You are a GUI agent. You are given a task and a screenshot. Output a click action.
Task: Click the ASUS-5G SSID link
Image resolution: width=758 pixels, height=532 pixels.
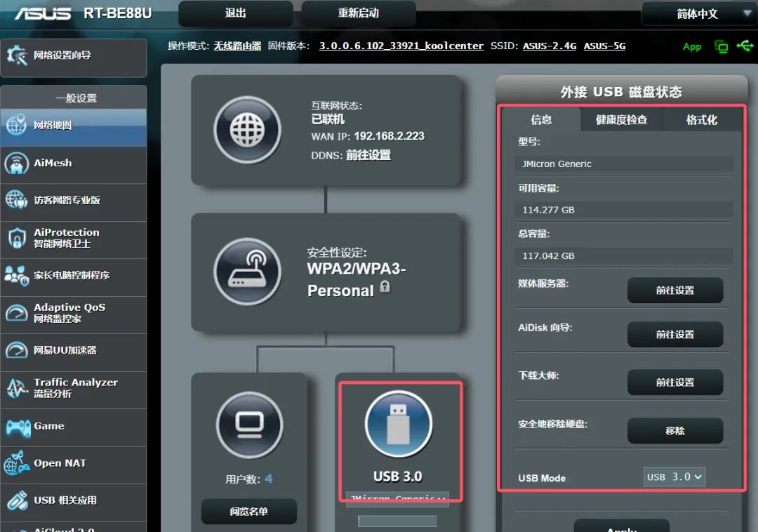coord(604,46)
